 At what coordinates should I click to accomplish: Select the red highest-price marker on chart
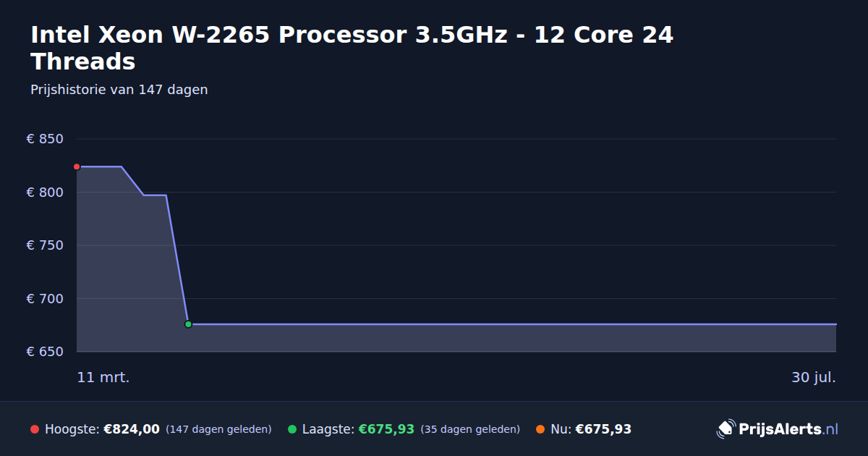[x=77, y=166]
